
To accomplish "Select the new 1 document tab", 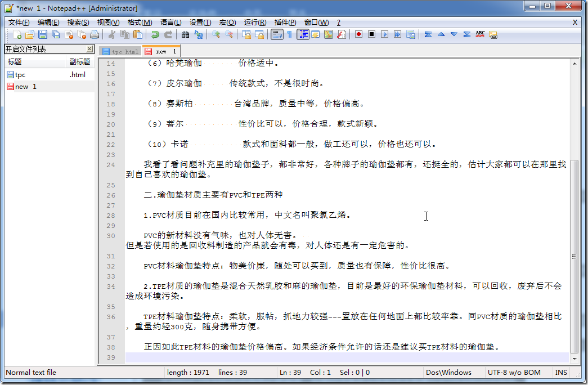I will point(161,51).
